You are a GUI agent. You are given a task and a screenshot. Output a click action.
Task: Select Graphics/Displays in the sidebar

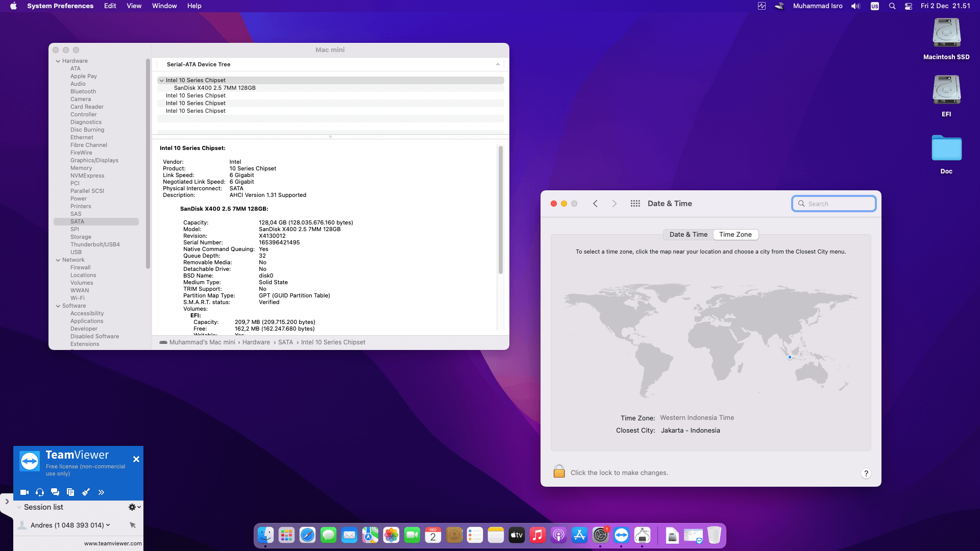click(94, 160)
